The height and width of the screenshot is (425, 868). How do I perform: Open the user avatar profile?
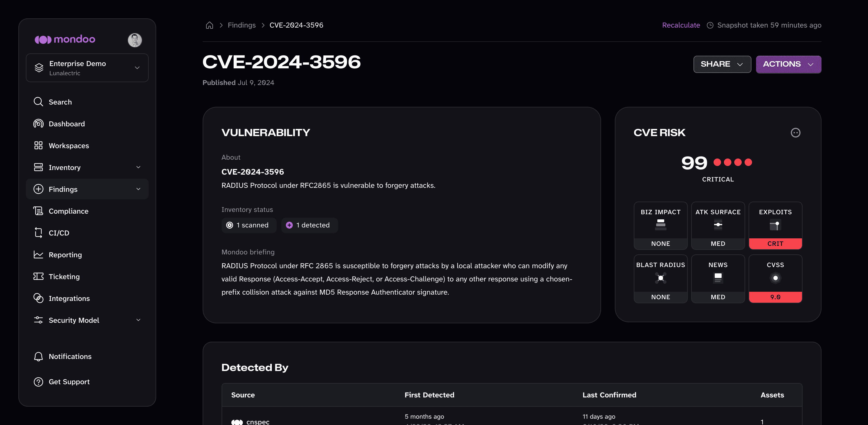click(x=135, y=40)
